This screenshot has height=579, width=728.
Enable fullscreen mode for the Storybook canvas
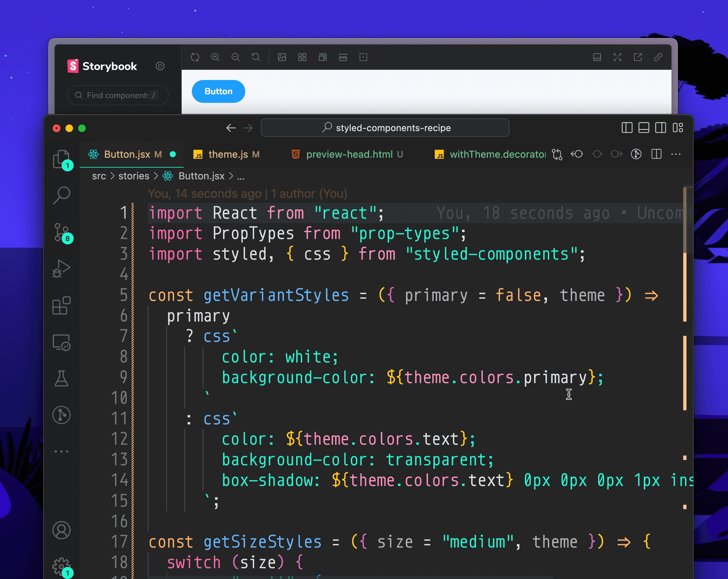617,57
